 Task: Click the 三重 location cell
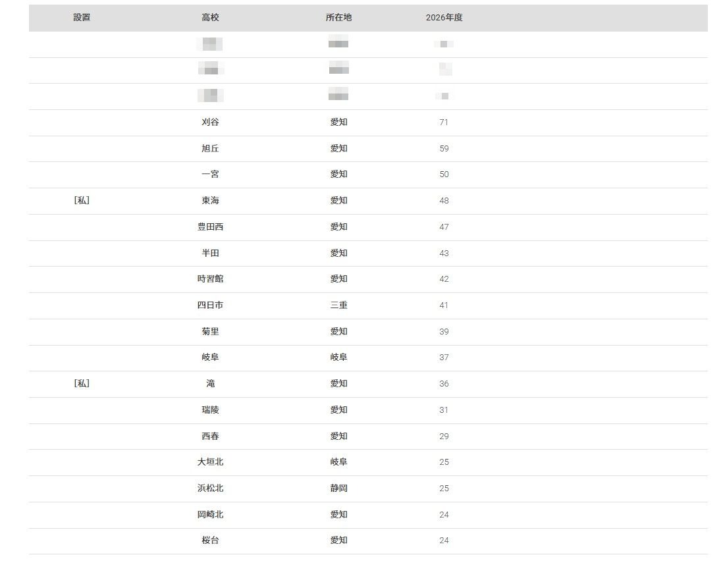tap(338, 306)
